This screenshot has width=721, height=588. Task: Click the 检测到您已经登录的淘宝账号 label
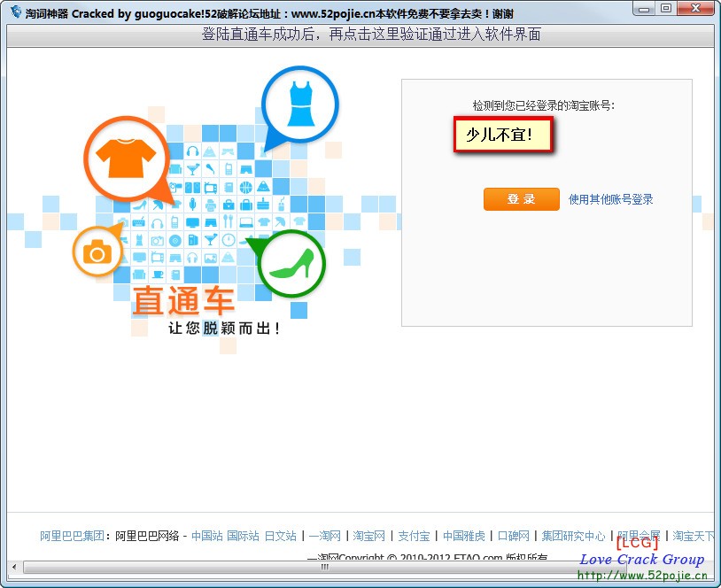point(544,105)
